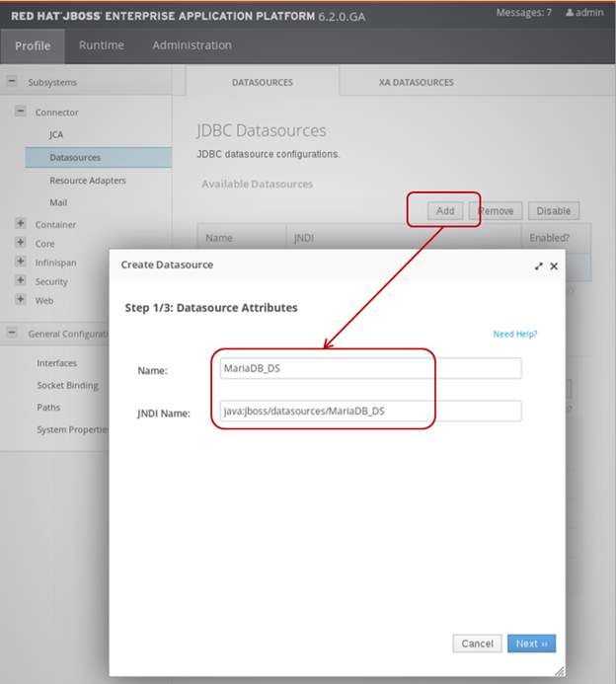Screen dimensions: 616x684
Task: Focus the JNDI Name field
Action: (x=370, y=412)
